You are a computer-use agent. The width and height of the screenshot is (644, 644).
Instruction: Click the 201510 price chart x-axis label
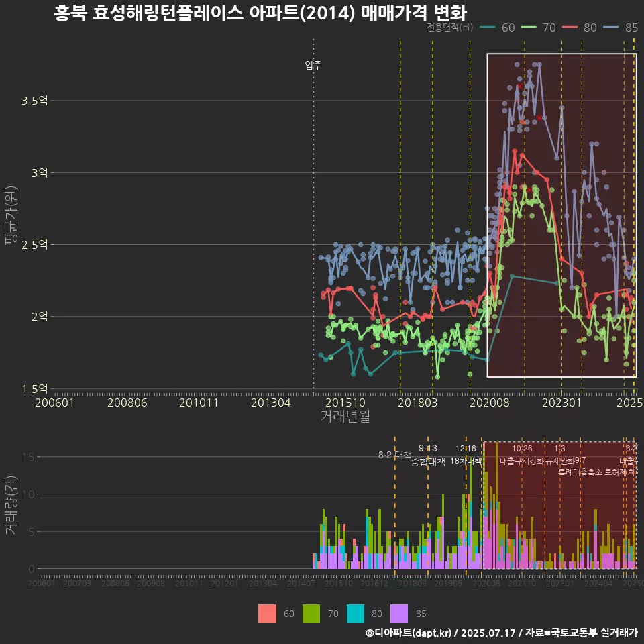345,402
